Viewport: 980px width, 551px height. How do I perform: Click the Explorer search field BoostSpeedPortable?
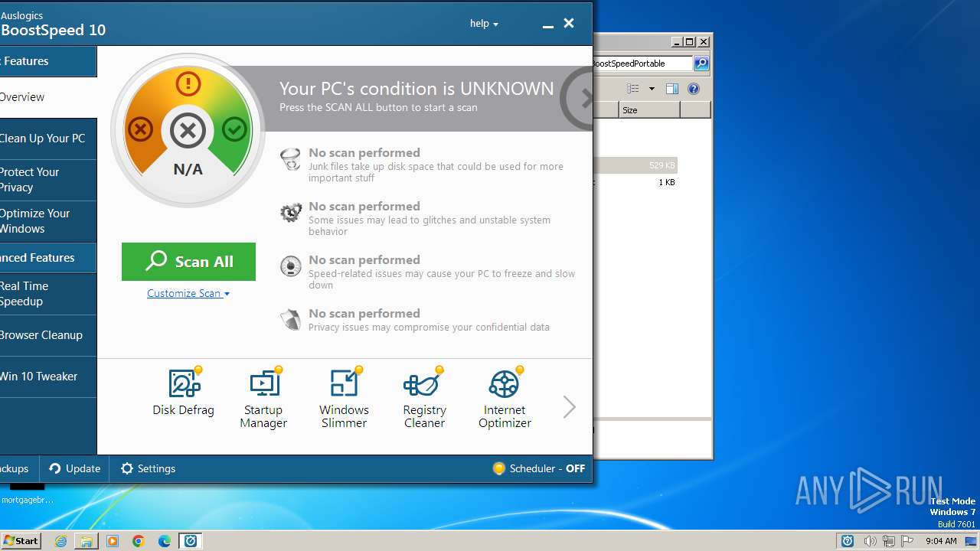point(642,64)
